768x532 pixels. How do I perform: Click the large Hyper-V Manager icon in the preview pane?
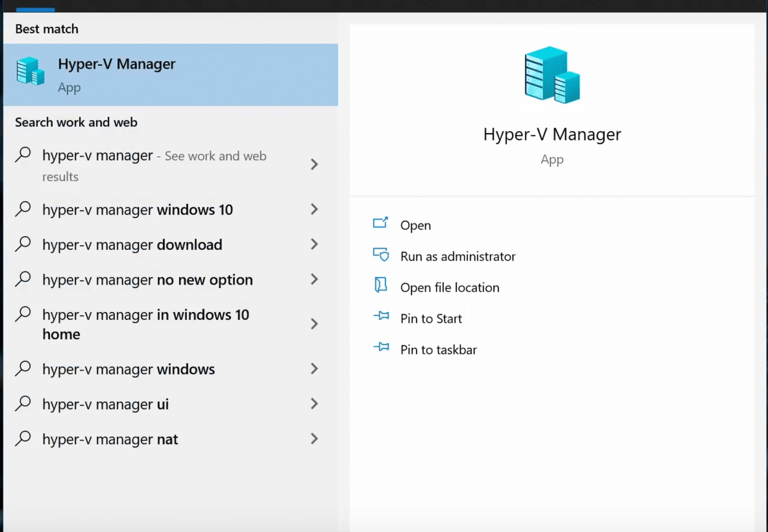click(552, 74)
